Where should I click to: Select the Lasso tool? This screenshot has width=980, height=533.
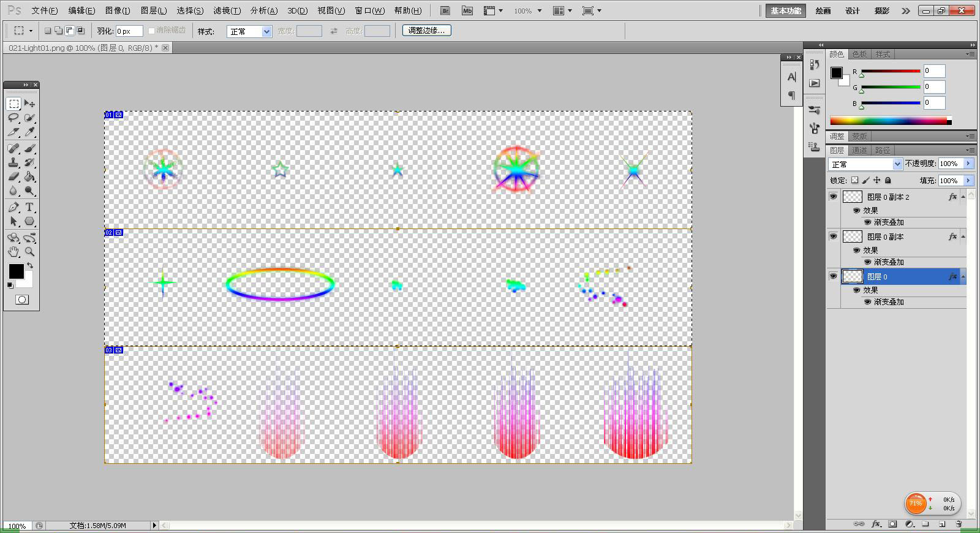coord(13,118)
